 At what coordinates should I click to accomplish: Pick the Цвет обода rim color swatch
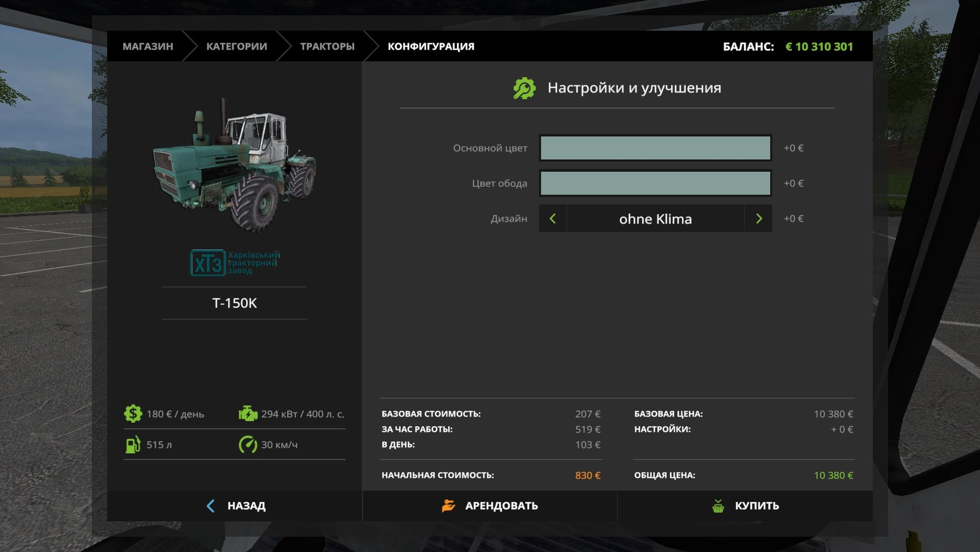click(x=655, y=183)
